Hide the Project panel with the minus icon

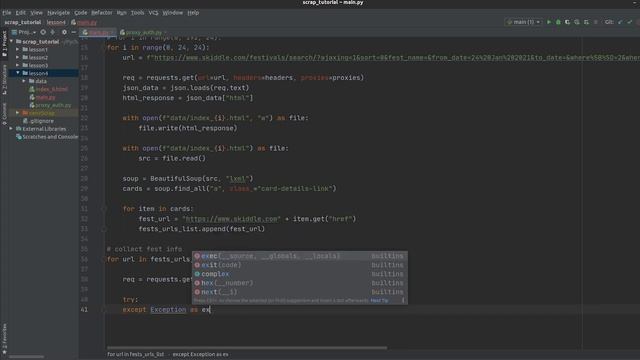point(73,32)
